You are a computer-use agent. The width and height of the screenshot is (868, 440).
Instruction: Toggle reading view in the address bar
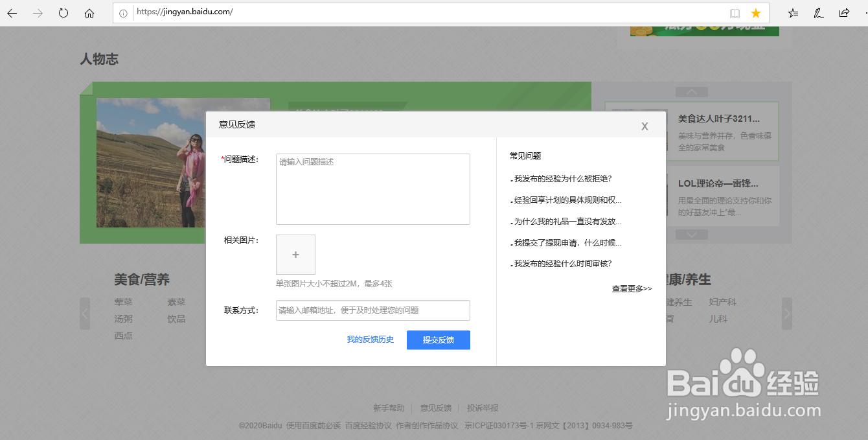click(734, 12)
